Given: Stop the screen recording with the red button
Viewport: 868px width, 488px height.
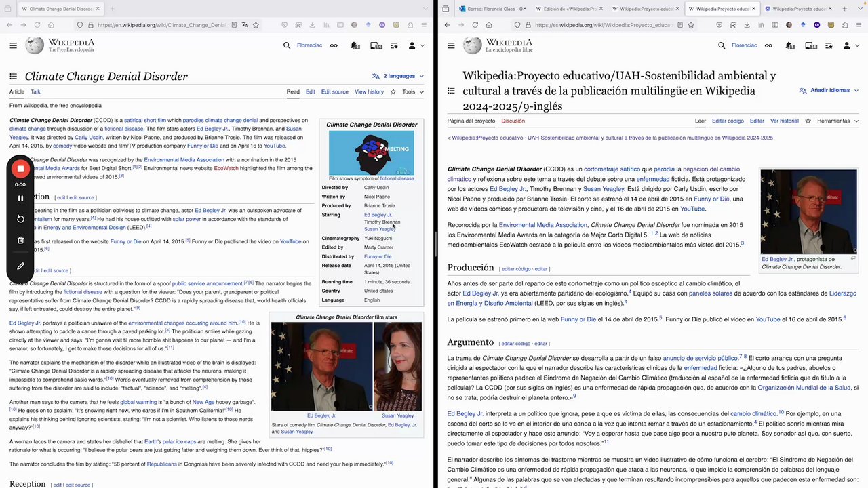Looking at the screenshot, I should pos(20,169).
